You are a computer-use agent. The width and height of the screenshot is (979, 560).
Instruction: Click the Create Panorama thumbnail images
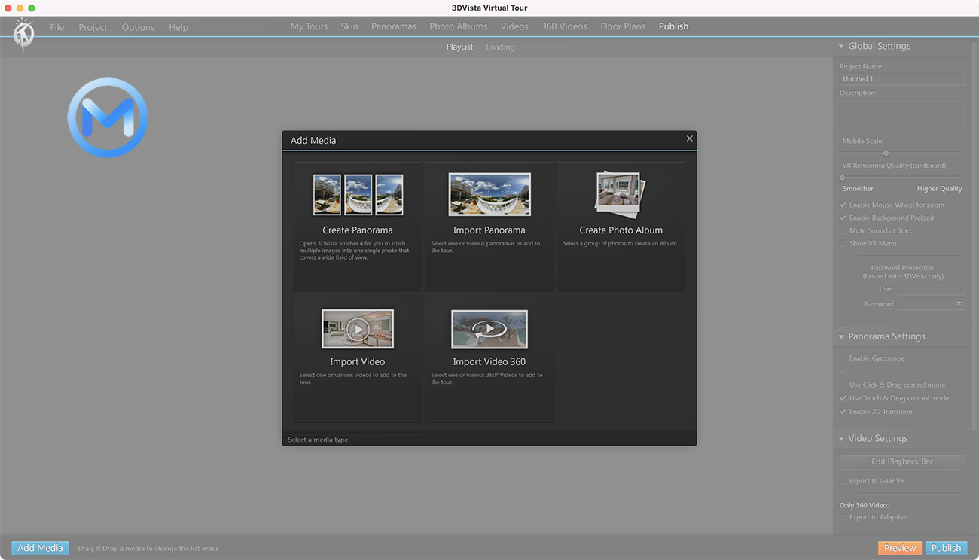tap(358, 195)
